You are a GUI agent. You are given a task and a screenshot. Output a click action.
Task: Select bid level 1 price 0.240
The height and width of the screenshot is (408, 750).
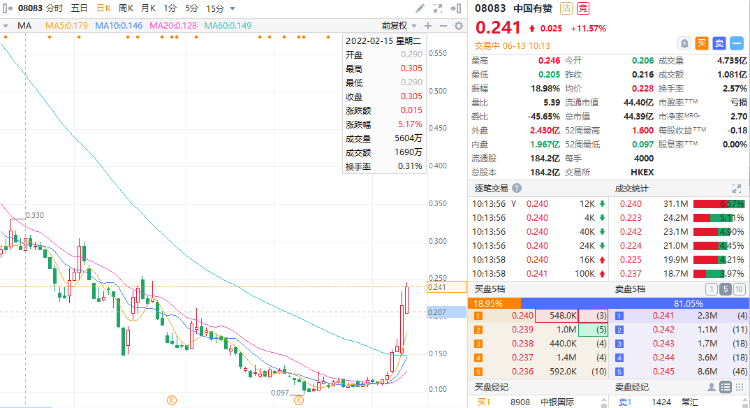[522, 316]
